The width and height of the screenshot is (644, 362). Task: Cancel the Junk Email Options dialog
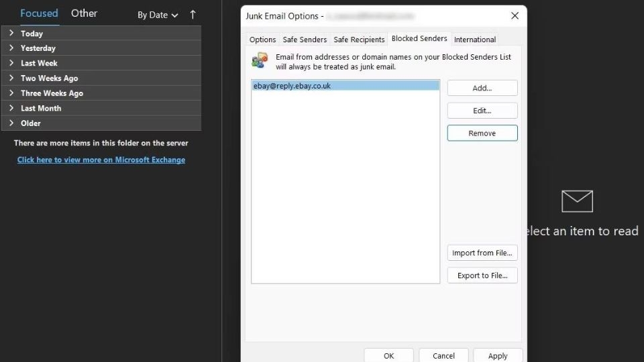coord(443,355)
